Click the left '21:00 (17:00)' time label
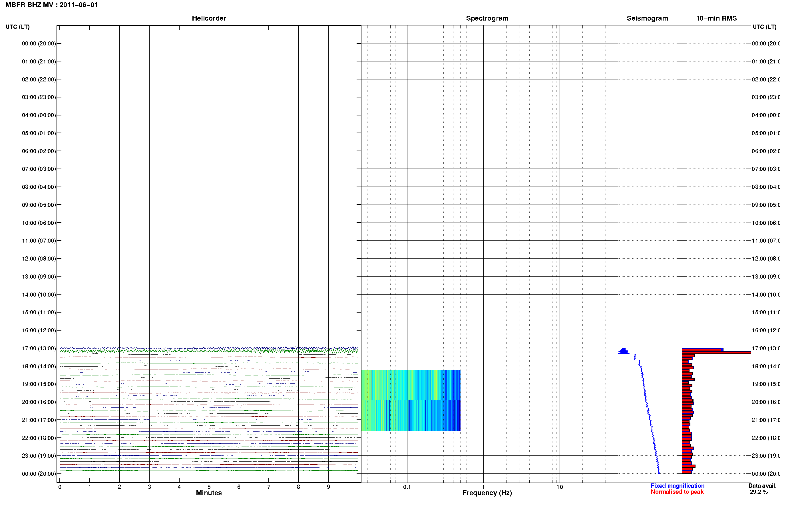Screen dimensions: 812x508 click(x=39, y=420)
